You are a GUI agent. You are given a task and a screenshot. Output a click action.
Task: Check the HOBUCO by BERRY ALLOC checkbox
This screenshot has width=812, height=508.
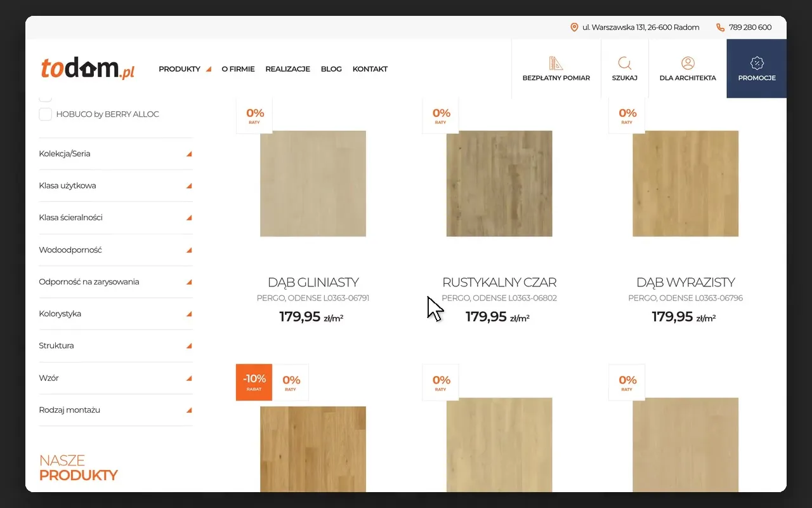pos(45,114)
